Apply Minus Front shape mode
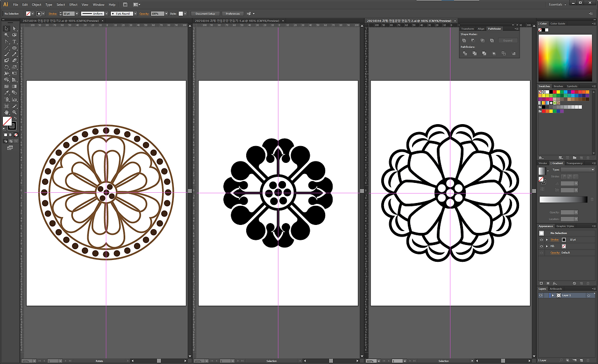This screenshot has width=598, height=364. pyautogui.click(x=473, y=41)
